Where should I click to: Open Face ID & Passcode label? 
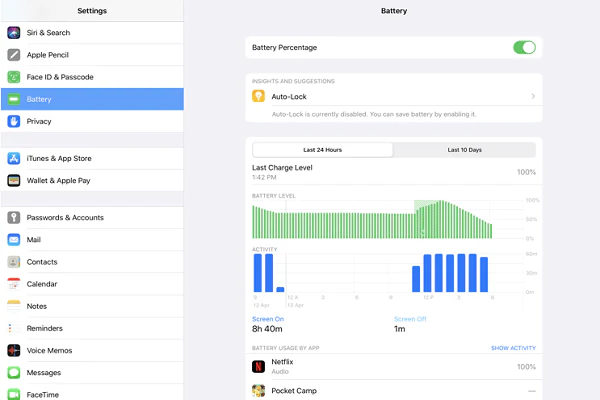(60, 77)
